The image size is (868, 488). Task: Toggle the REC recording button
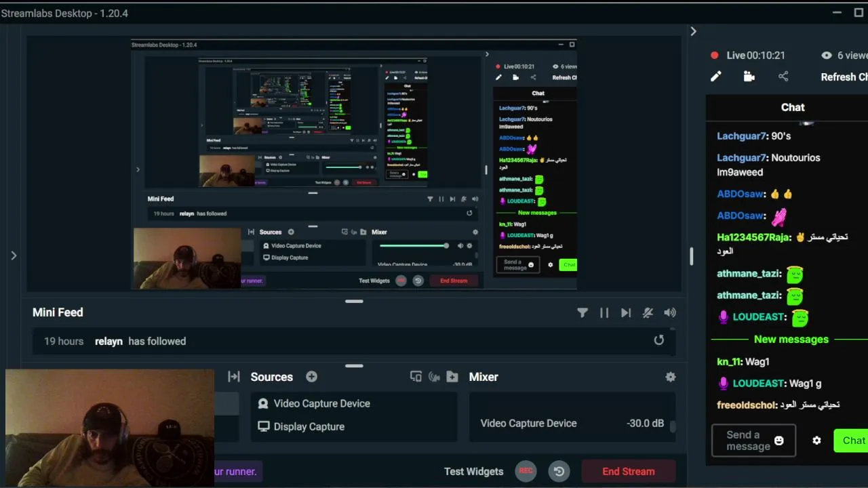[526, 470]
